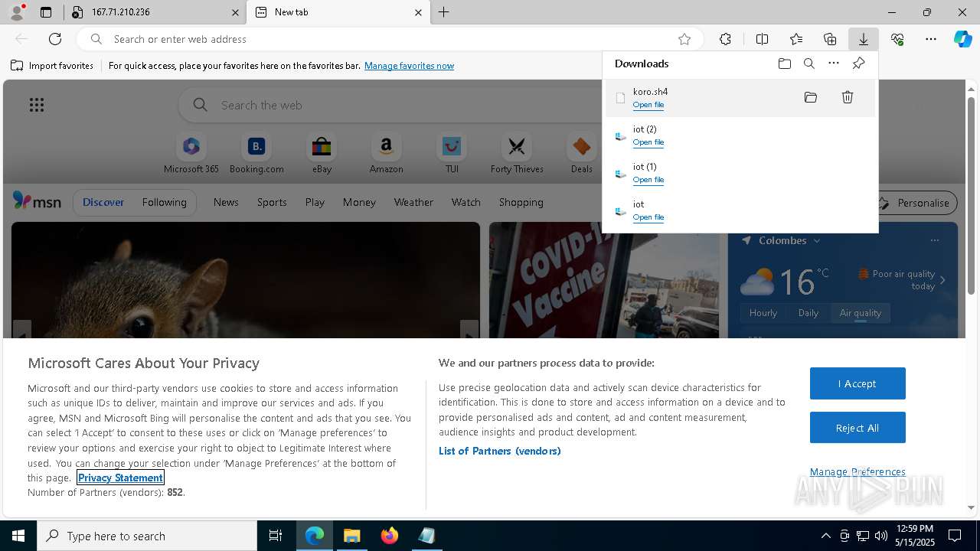Image resolution: width=980 pixels, height=551 pixels.
Task: Open the MSN apps grid launcher
Action: pos(37,105)
